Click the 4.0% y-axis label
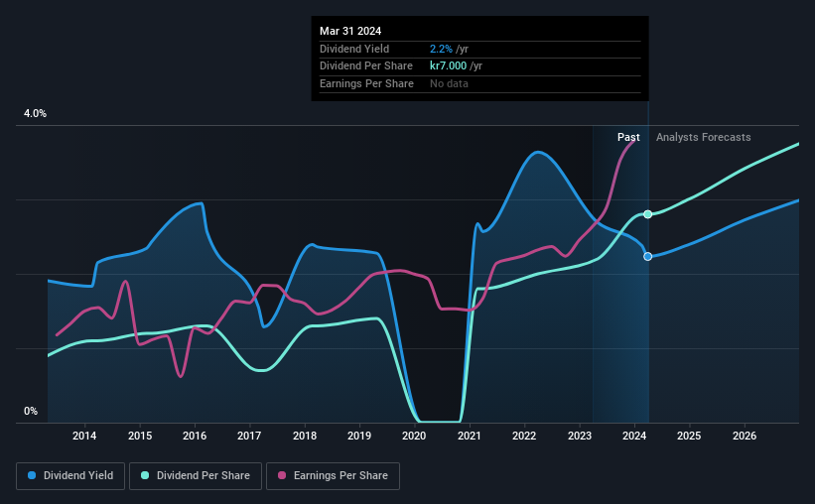Viewport: 815px width, 504px height. (x=35, y=113)
